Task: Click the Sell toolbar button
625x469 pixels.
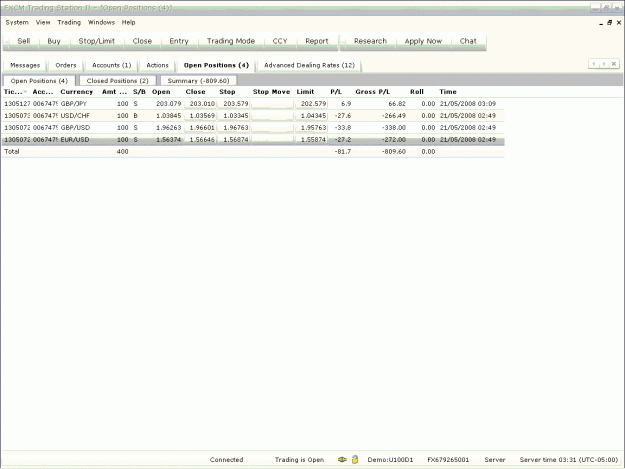Action: [x=24, y=41]
